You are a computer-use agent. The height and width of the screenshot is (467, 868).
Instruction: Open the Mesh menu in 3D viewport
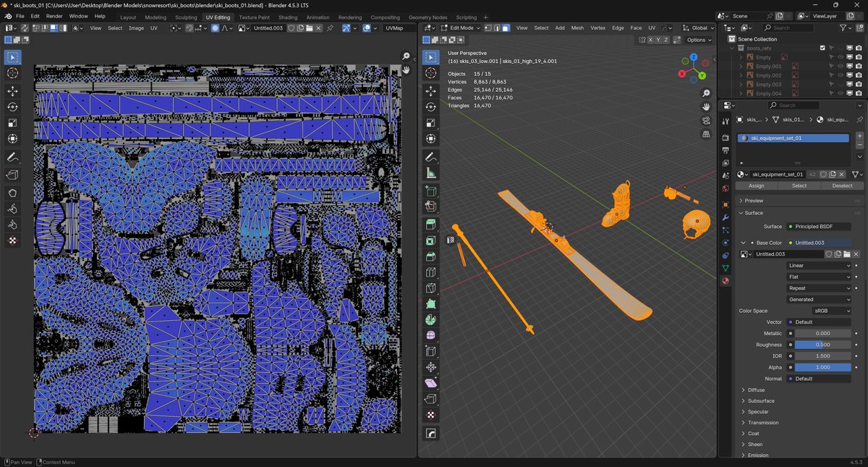pyautogui.click(x=577, y=28)
